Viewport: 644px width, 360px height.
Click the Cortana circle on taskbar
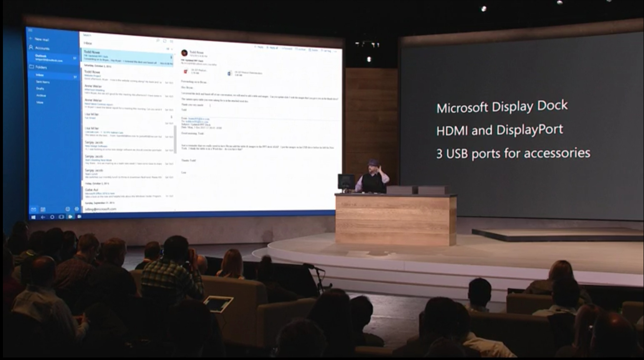(x=52, y=217)
